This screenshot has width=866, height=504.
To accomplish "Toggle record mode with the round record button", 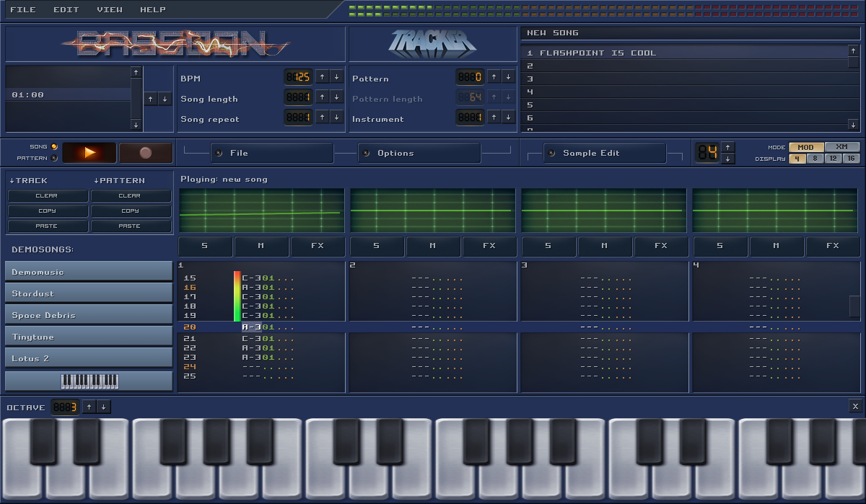I will (146, 153).
